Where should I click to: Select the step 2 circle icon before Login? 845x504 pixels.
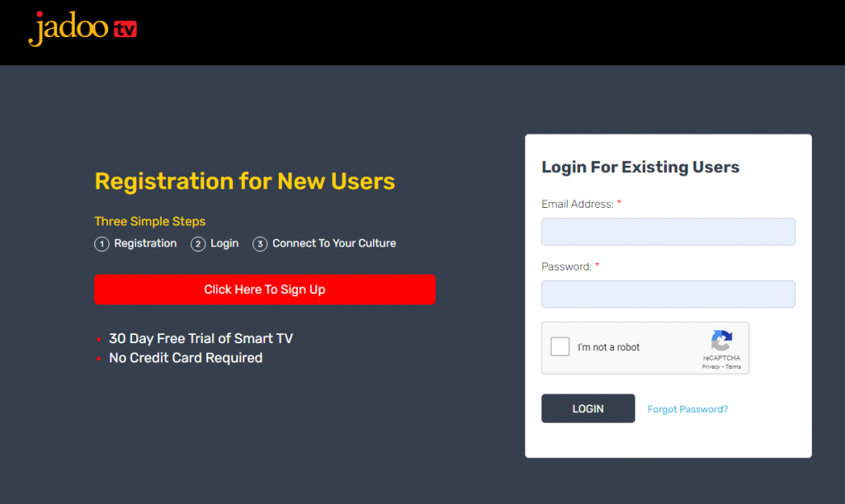(198, 244)
